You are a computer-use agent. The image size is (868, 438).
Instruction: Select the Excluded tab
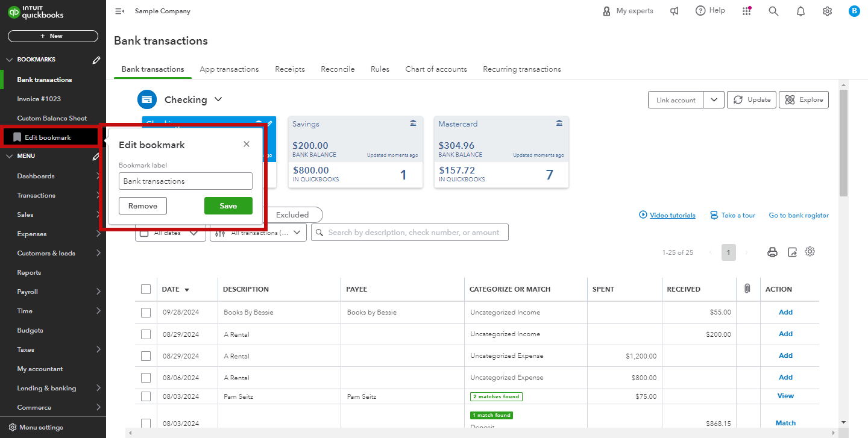[x=293, y=215]
